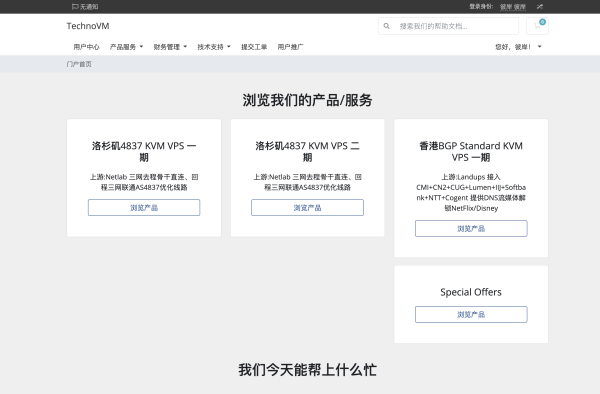
Task: Click the search magnifier icon
Action: click(386, 26)
